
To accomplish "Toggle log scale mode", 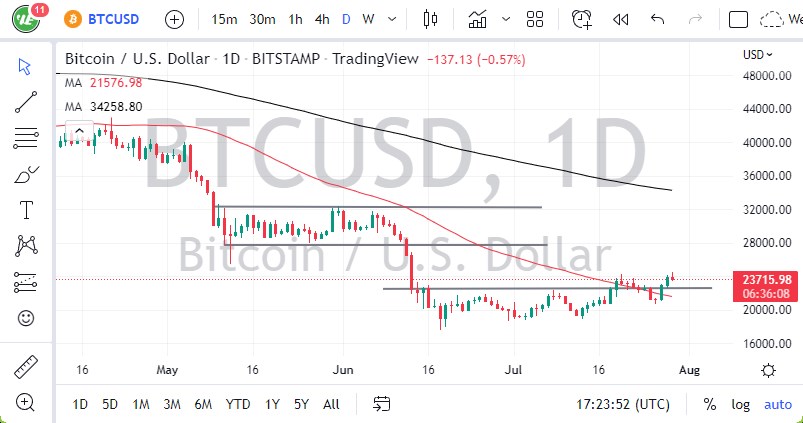I will tap(740, 404).
